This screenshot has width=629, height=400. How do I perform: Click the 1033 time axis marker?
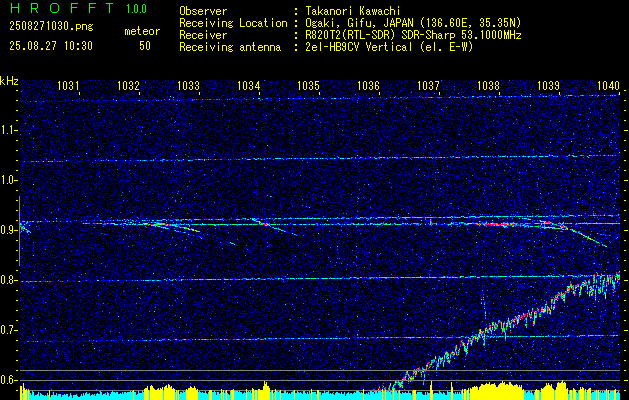tap(188, 85)
